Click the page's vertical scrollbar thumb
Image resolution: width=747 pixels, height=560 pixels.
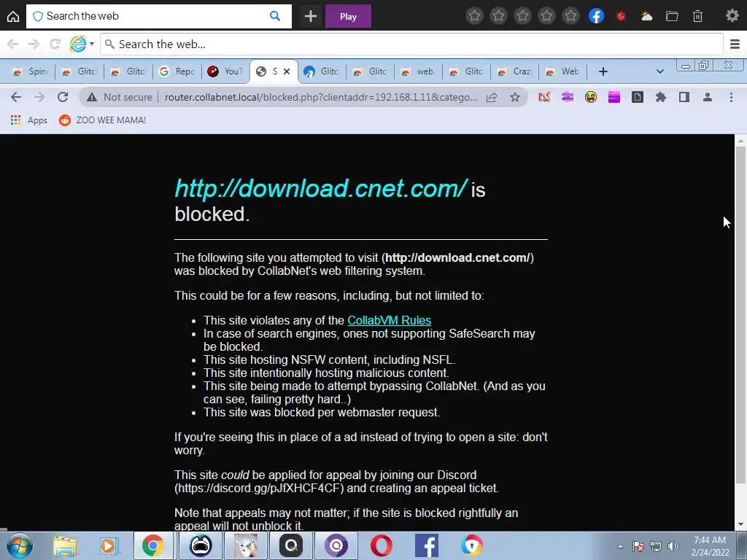pos(740,314)
